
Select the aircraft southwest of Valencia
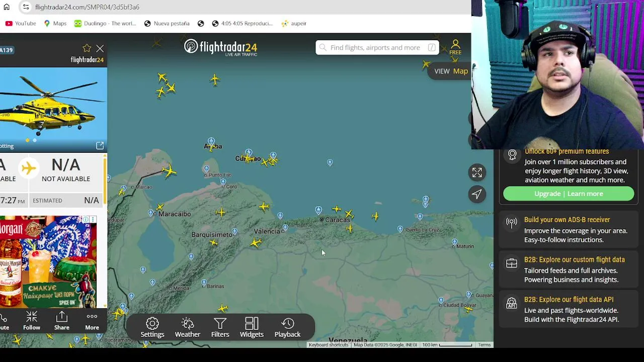(256, 243)
